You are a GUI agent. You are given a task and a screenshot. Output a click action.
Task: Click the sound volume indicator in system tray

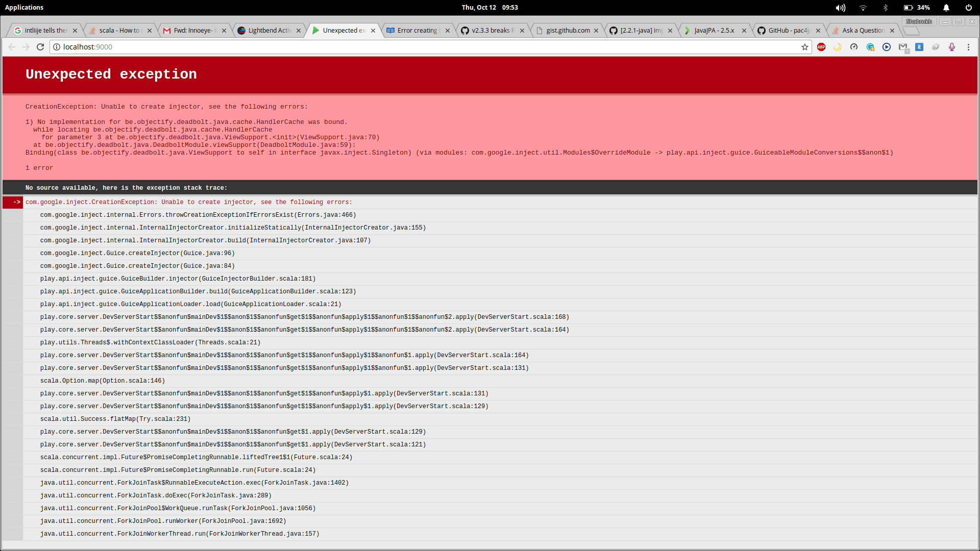click(x=840, y=7)
